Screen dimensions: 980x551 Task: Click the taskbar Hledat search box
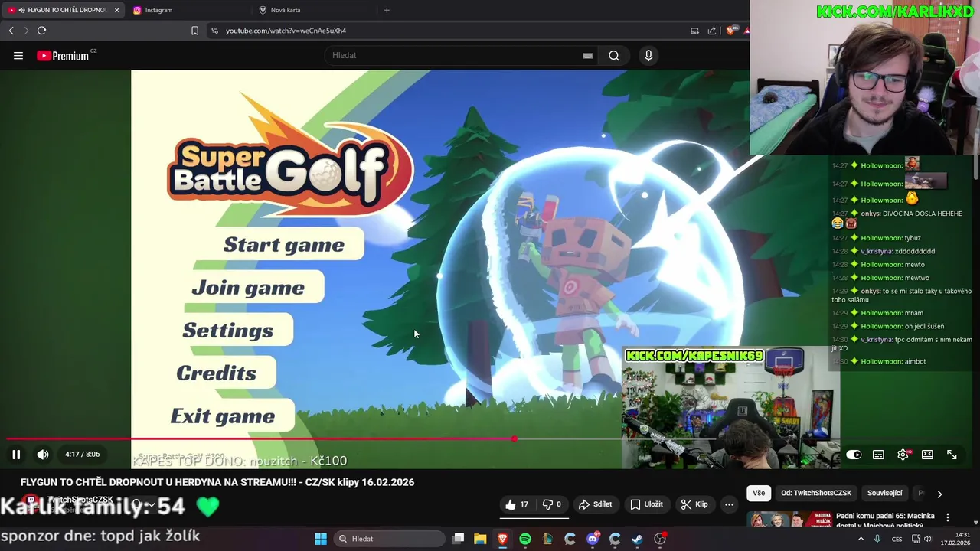coord(388,539)
